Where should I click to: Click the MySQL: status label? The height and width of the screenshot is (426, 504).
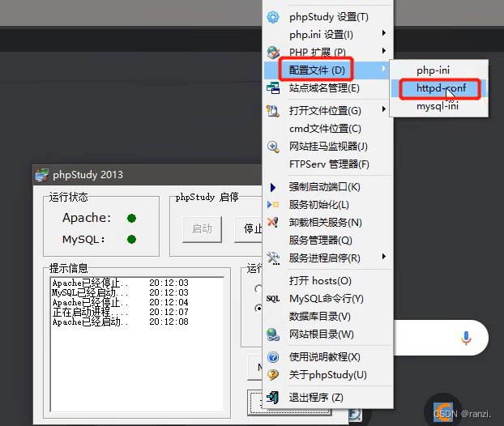click(x=83, y=240)
